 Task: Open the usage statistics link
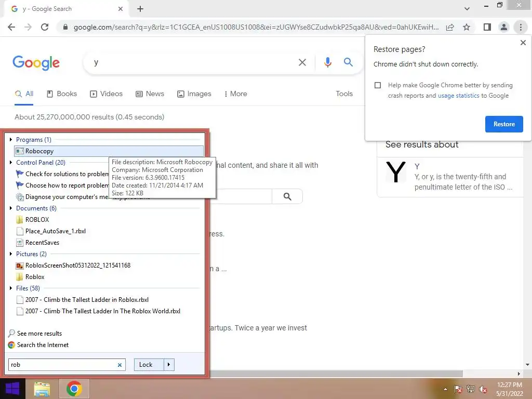click(x=458, y=96)
